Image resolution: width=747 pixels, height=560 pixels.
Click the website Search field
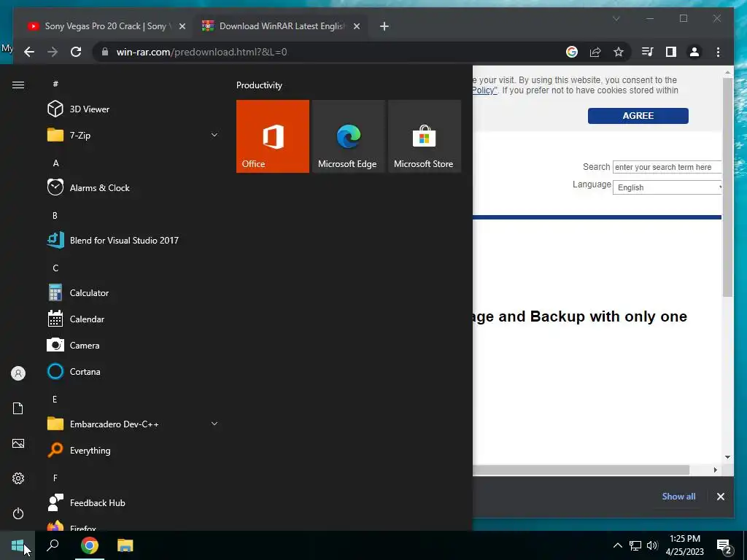click(667, 167)
